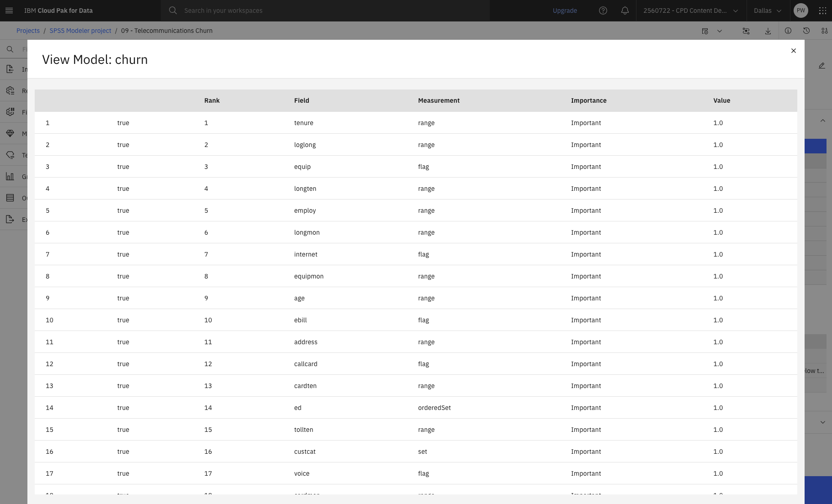Image resolution: width=832 pixels, height=504 pixels.
Task: Open the notifications bell
Action: click(x=625, y=10)
